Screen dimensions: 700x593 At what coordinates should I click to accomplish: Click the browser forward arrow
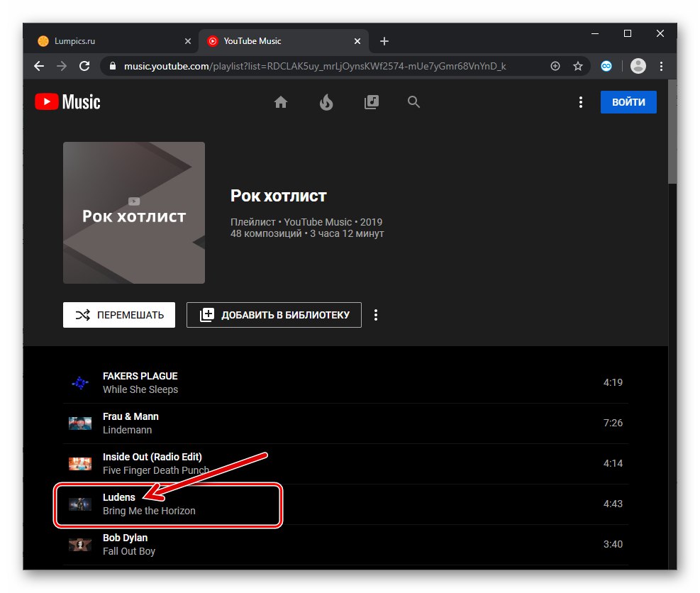point(62,66)
